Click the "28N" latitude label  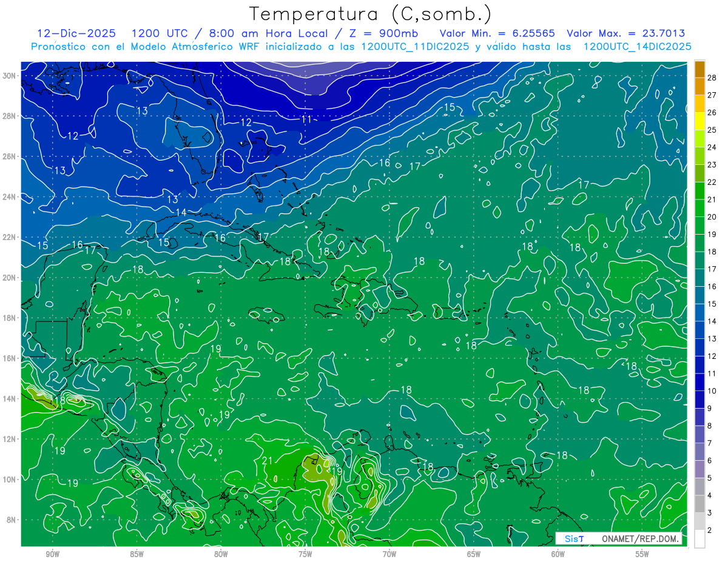10,116
